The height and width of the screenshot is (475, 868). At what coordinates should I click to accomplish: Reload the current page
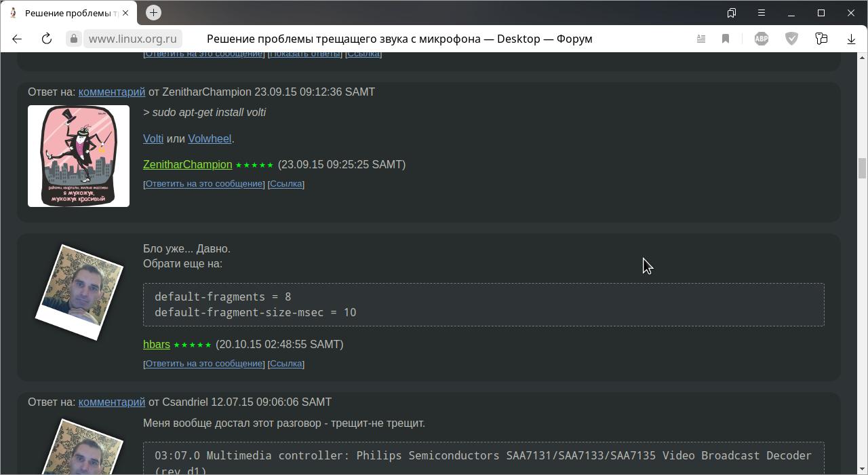pyautogui.click(x=47, y=39)
